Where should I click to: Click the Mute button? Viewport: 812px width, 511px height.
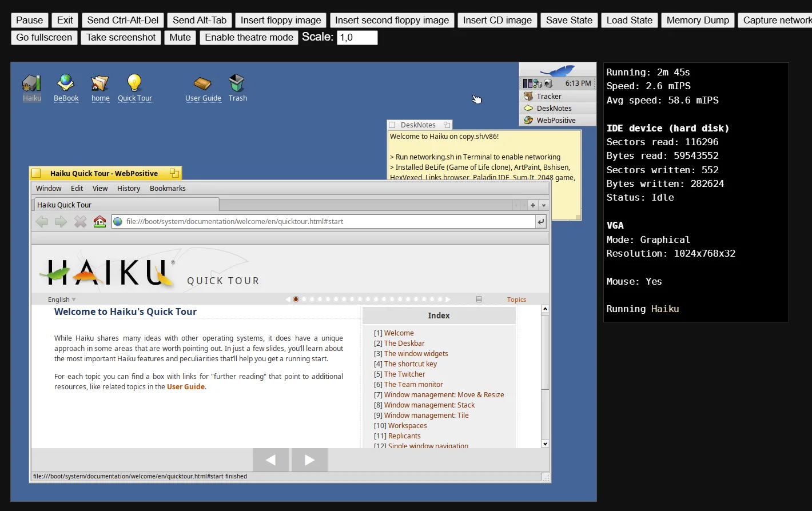coord(180,38)
